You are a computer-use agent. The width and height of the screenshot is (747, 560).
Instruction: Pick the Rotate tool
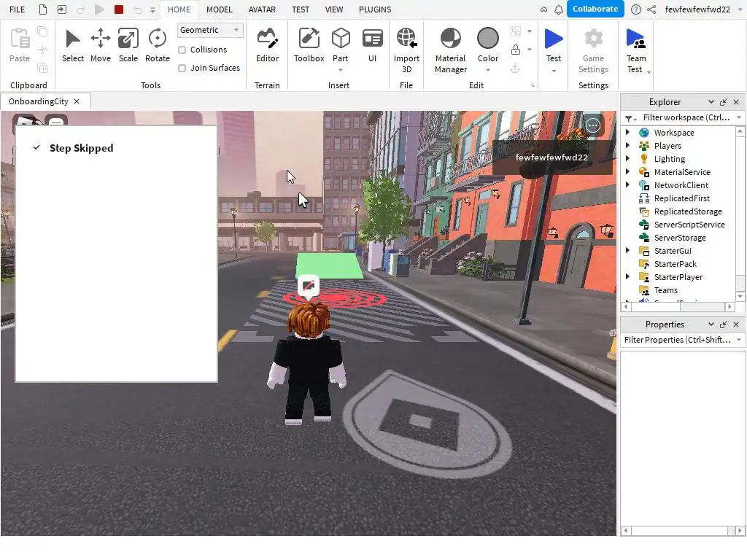point(158,46)
